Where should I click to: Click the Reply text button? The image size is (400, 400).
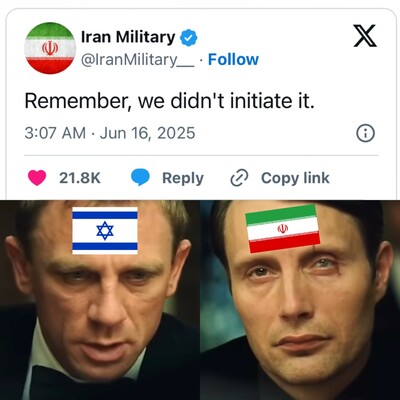point(183,178)
